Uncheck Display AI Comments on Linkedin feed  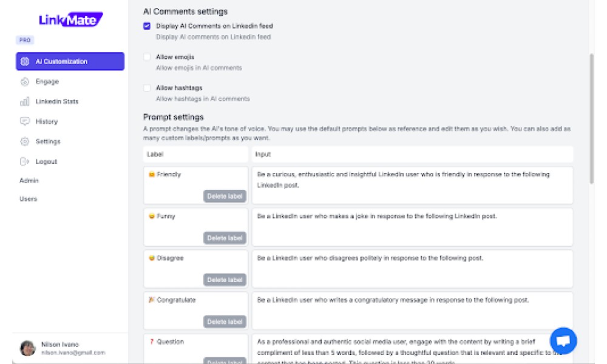click(x=147, y=26)
